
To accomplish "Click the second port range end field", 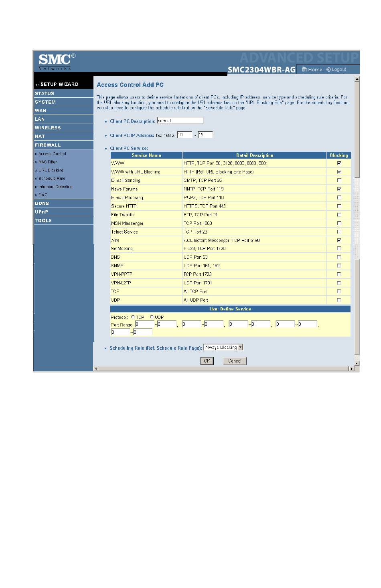I will click(214, 324).
